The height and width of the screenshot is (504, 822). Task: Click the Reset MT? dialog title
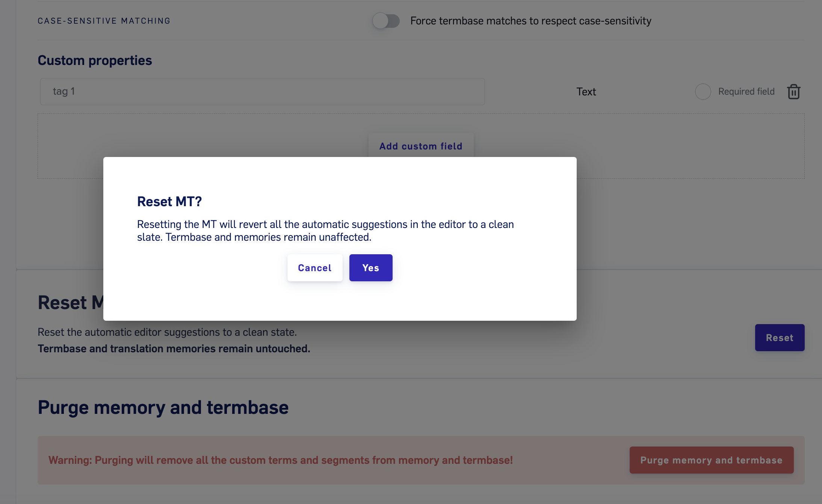[x=169, y=202]
